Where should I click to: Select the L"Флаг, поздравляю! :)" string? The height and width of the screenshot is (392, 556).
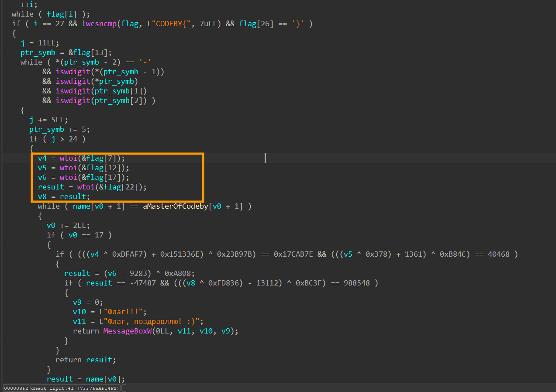tap(149, 321)
